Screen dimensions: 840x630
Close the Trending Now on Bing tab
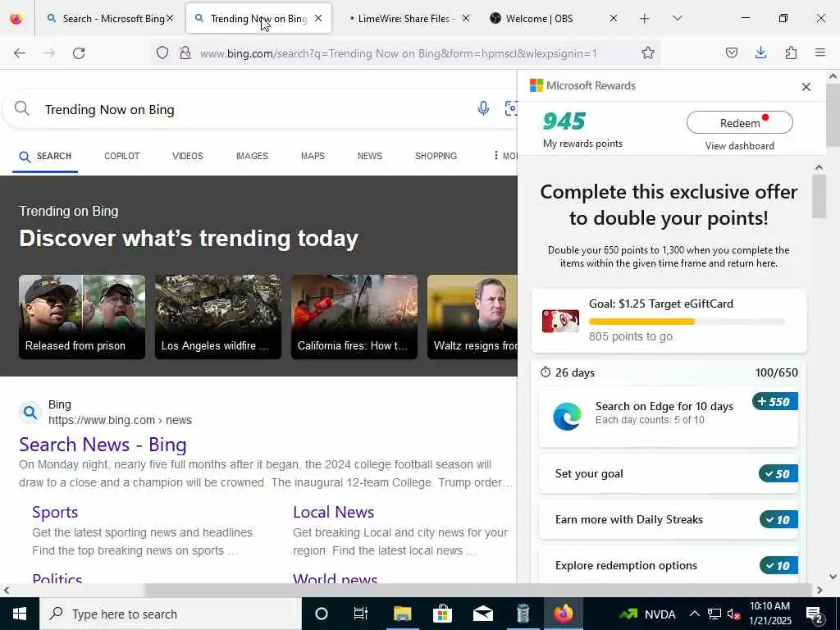click(x=318, y=19)
